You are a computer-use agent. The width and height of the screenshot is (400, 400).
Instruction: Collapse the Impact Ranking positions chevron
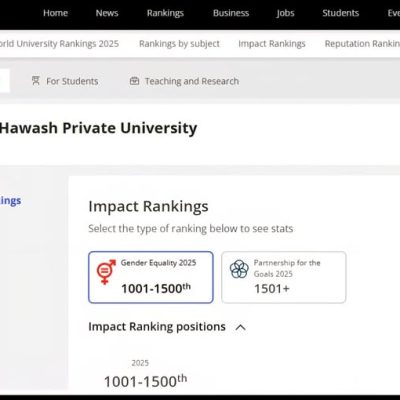[240, 327]
